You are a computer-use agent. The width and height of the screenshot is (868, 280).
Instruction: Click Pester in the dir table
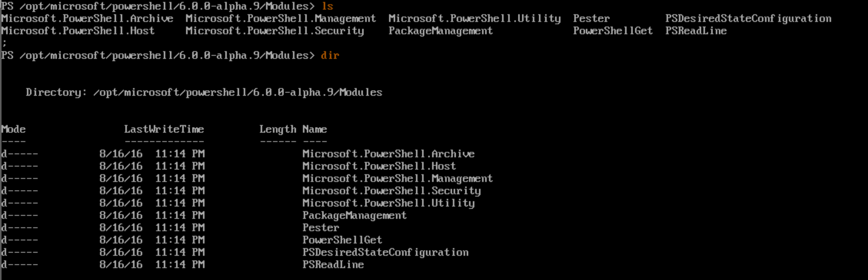coord(321,228)
